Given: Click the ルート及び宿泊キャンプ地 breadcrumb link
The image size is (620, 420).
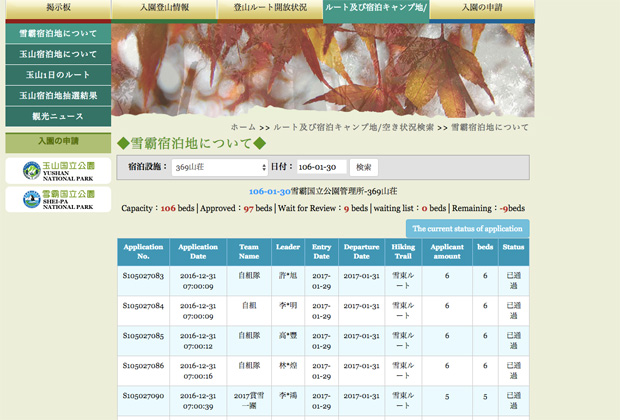Looking at the screenshot, I should [x=317, y=128].
